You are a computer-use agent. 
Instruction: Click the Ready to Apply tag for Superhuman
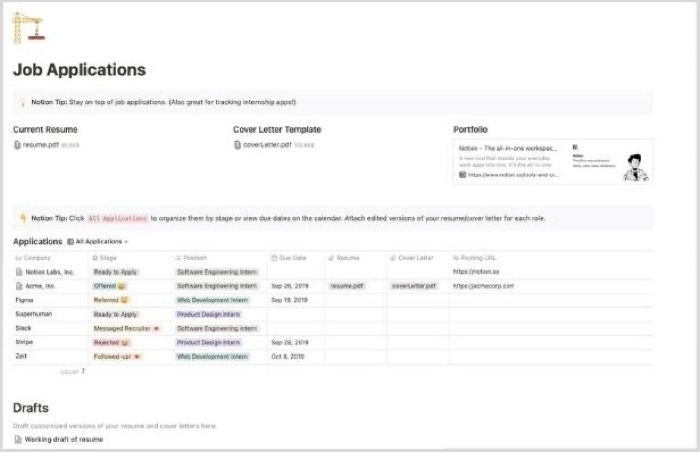tap(116, 314)
